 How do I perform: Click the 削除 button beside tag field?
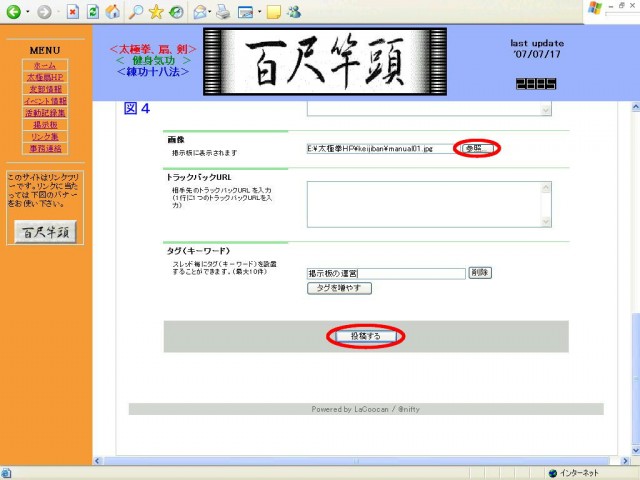coord(480,272)
